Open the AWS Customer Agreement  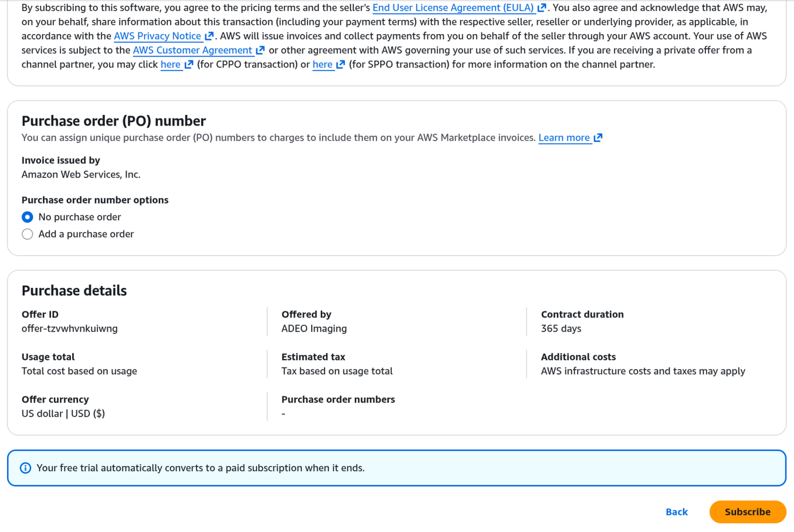[x=193, y=50]
